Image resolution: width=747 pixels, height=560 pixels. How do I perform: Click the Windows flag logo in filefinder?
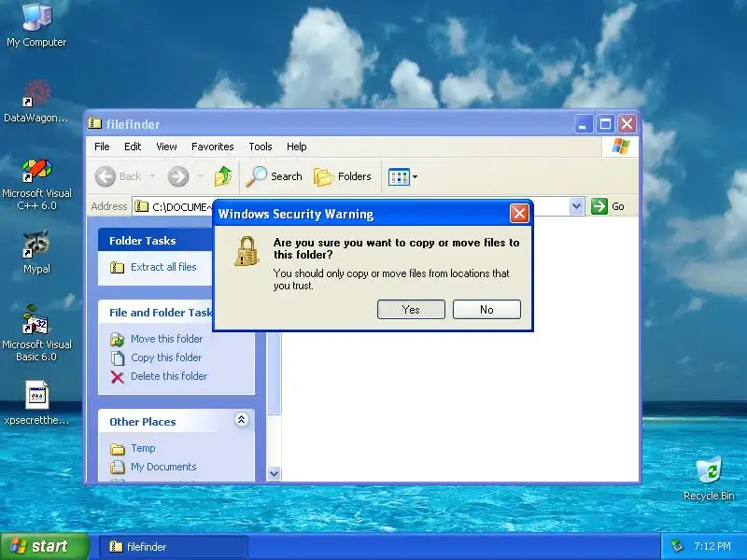pyautogui.click(x=620, y=147)
